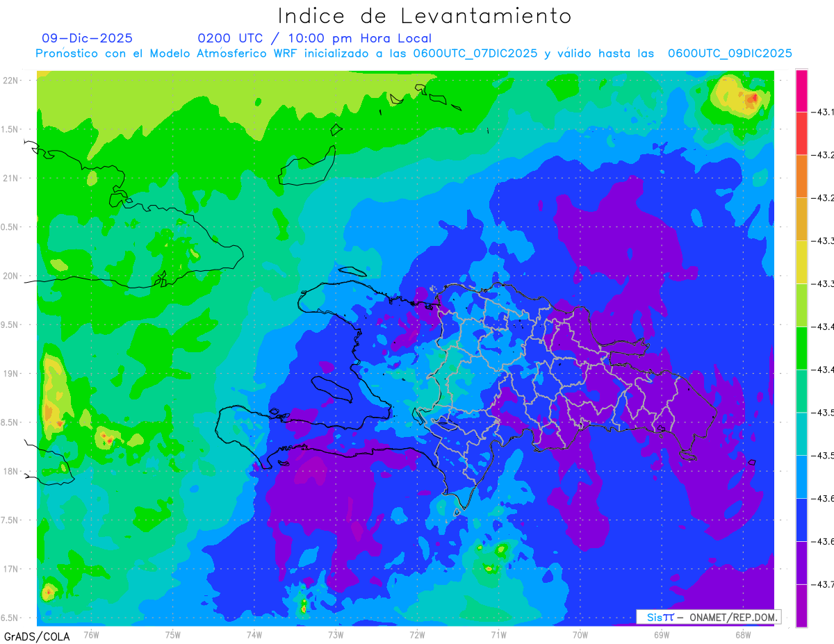Click the 73W longitude label
Image resolution: width=834 pixels, height=644 pixels.
[336, 634]
